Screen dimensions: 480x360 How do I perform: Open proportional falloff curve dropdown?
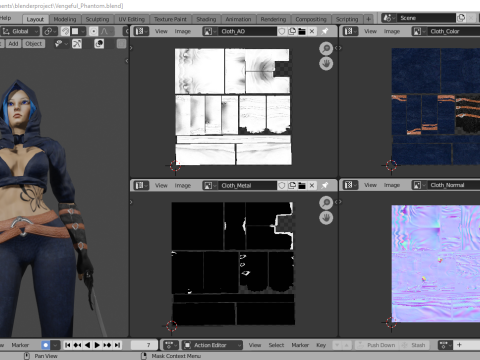tap(107, 31)
